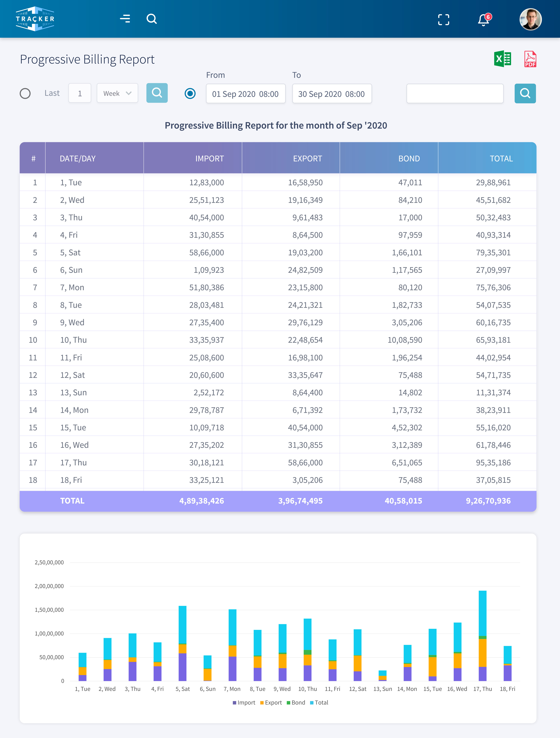560x738 pixels.
Task: Select the Last period radio button
Action: pyautogui.click(x=25, y=93)
